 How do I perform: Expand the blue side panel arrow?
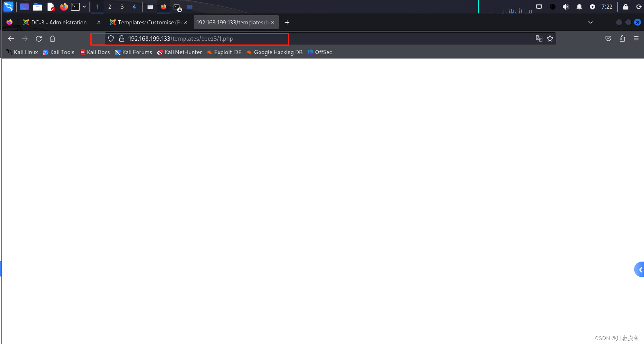pos(639,270)
